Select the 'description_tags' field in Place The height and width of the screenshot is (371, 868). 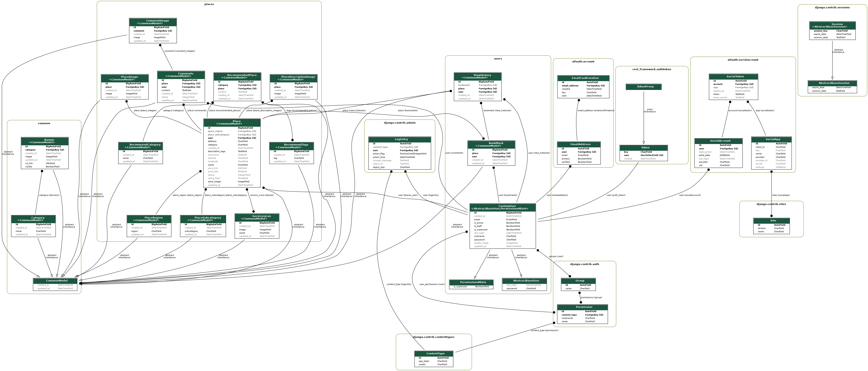(217, 151)
